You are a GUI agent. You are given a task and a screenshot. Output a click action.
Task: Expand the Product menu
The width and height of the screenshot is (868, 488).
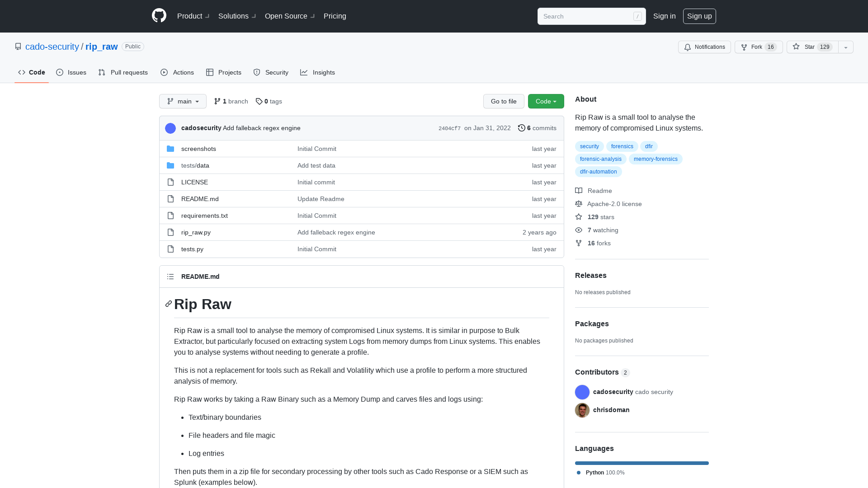(193, 16)
